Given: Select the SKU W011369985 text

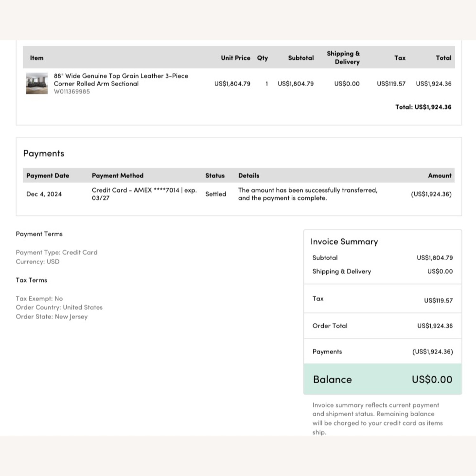Looking at the screenshot, I should 72,92.
